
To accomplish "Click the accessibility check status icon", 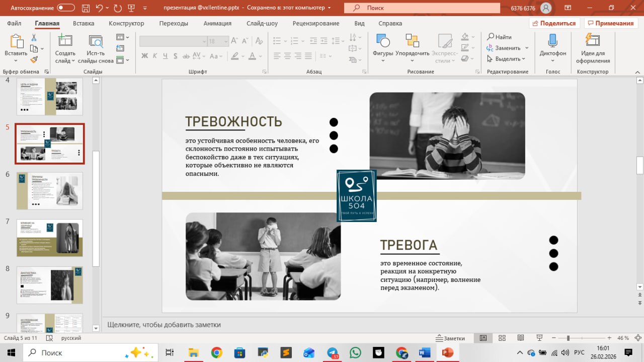I will click(x=49, y=338).
